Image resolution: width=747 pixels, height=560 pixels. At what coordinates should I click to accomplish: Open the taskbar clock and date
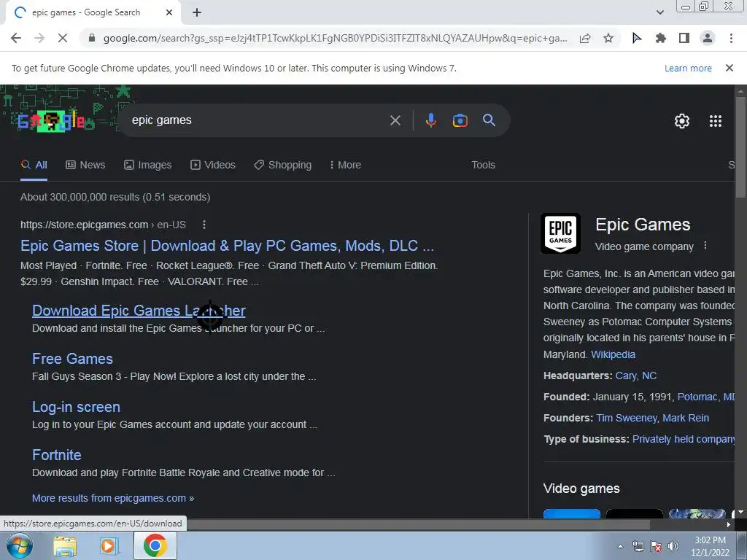pos(710,546)
